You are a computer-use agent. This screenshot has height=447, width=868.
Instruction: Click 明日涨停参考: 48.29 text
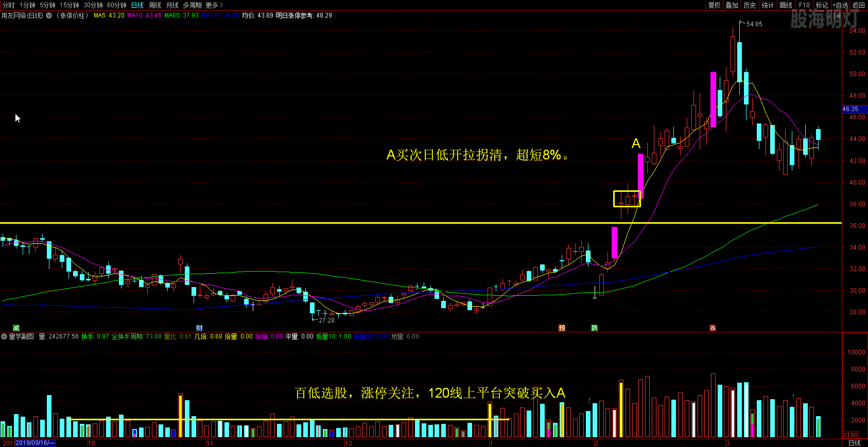[304, 15]
